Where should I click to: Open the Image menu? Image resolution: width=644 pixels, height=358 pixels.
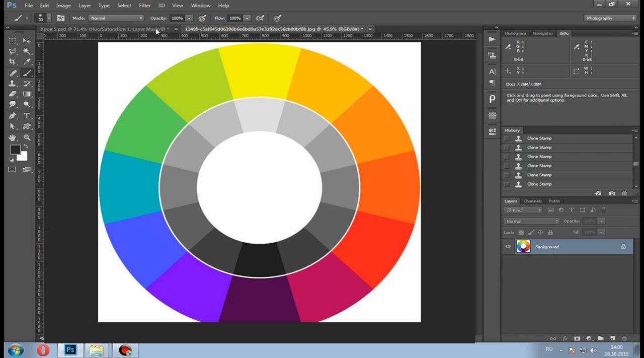click(63, 6)
